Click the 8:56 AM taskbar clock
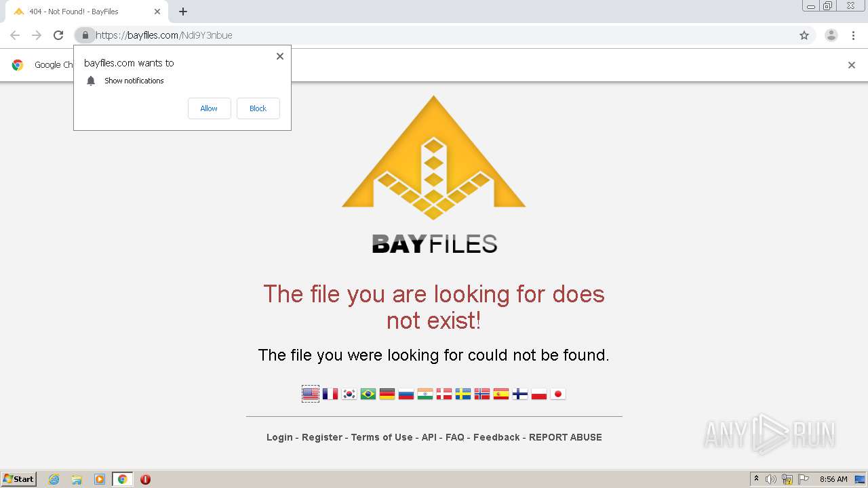Screen dimensions: 868x488 pyautogui.click(x=833, y=479)
